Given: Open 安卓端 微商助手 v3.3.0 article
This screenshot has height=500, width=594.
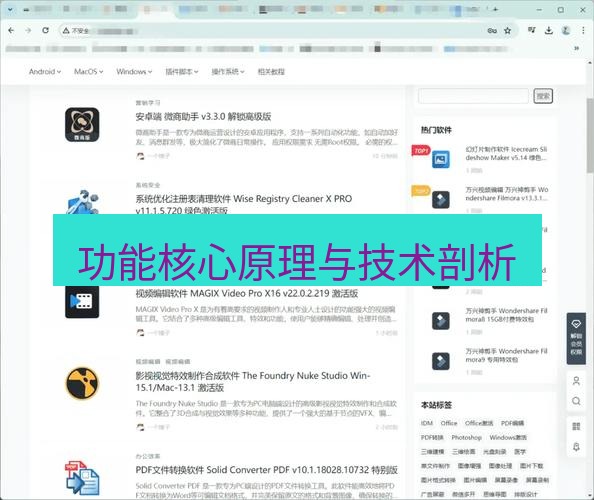Looking at the screenshot, I should pyautogui.click(x=203, y=116).
